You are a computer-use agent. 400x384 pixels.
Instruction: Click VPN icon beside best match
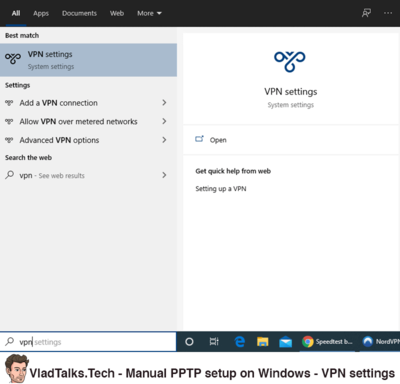click(x=13, y=58)
